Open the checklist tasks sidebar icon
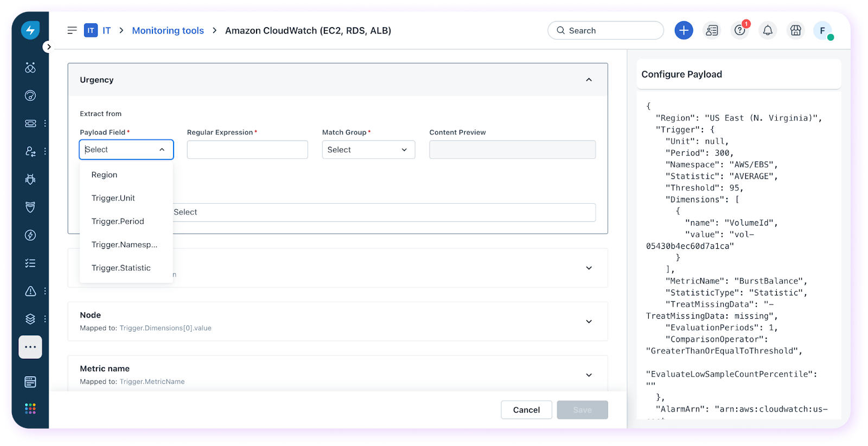Image resolution: width=868 pixels, height=446 pixels. pos(30,263)
